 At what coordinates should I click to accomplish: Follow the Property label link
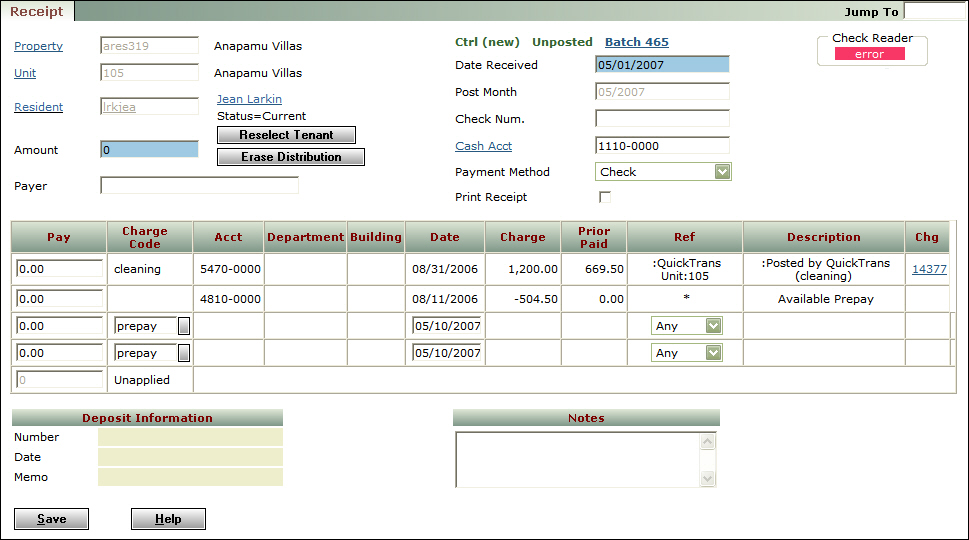(x=38, y=46)
